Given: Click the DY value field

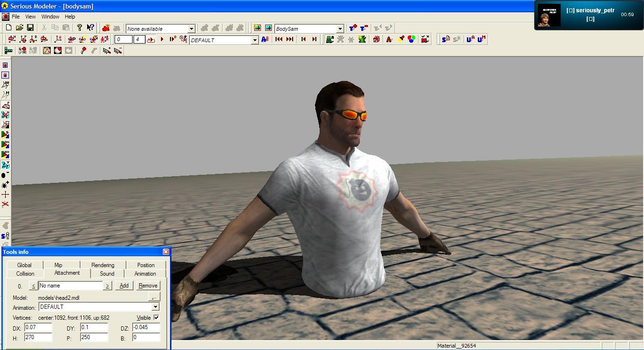Looking at the screenshot, I should [x=94, y=327].
